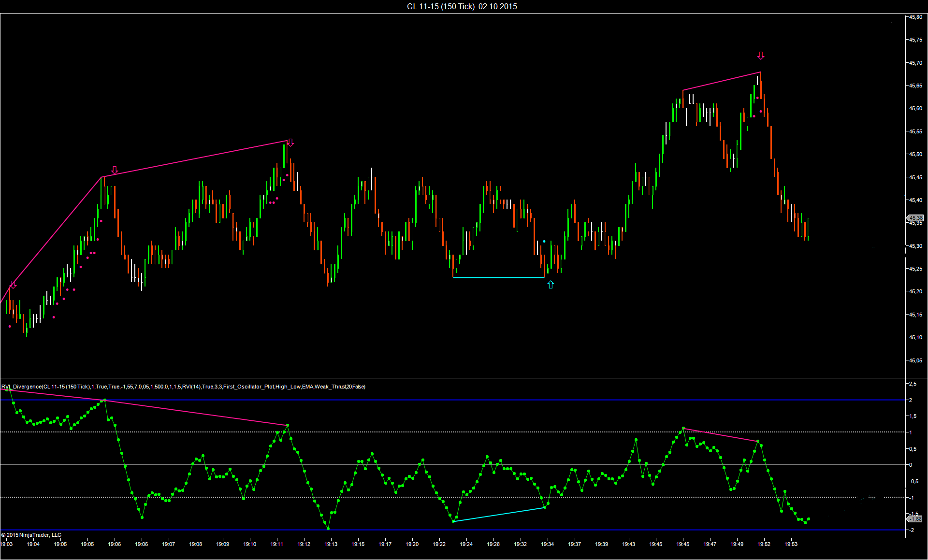Click the 19:11 time axis label

(277, 544)
